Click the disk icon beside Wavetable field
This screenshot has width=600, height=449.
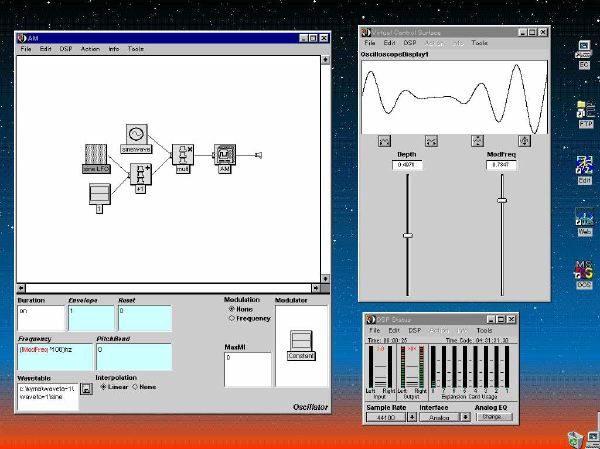(x=86, y=389)
